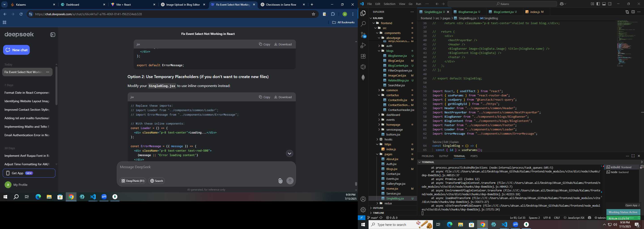Click the Get App button
Viewport: 644px width, 229px height.
[29, 173]
